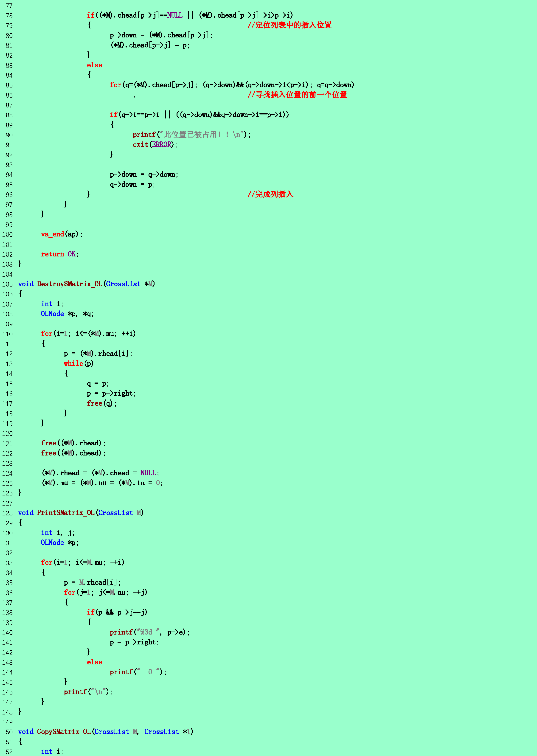Click 'va_end(ap);' on line 100
537x756 pixels.
coord(62,234)
